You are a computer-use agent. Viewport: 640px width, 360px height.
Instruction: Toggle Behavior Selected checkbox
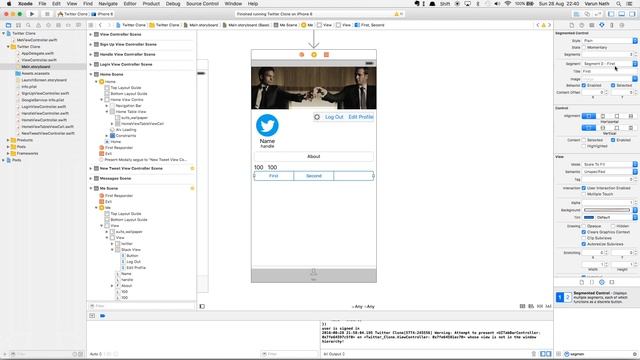(x=613, y=85)
